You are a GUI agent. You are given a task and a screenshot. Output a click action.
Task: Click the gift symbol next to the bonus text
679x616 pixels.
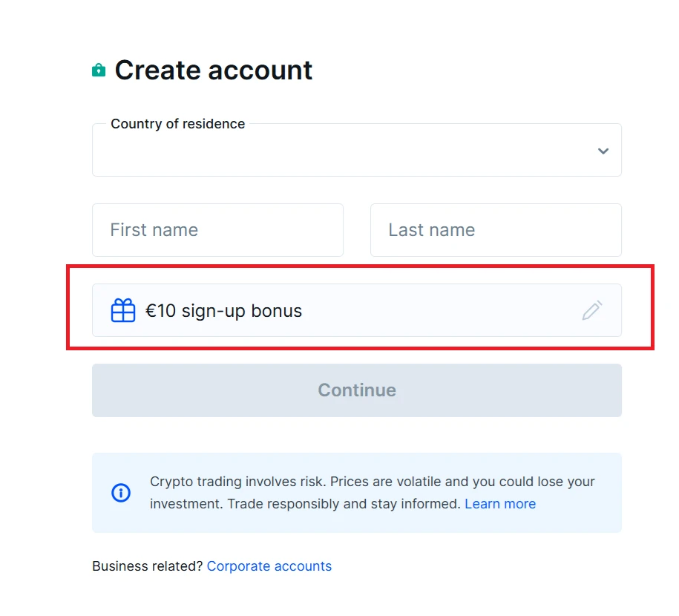tap(123, 310)
